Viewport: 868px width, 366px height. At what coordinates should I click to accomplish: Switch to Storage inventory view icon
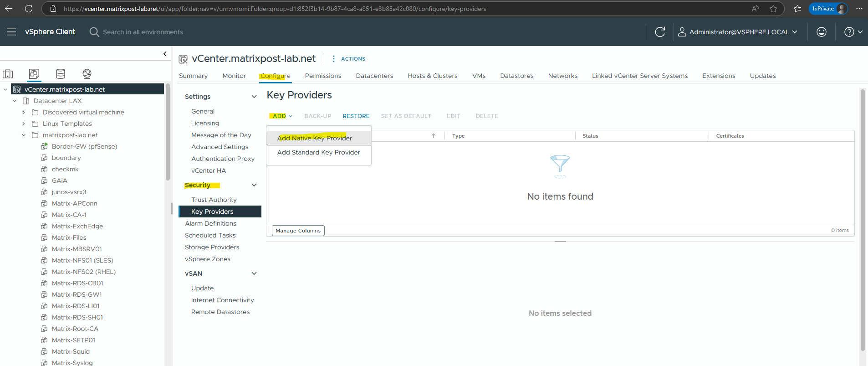[x=61, y=73]
